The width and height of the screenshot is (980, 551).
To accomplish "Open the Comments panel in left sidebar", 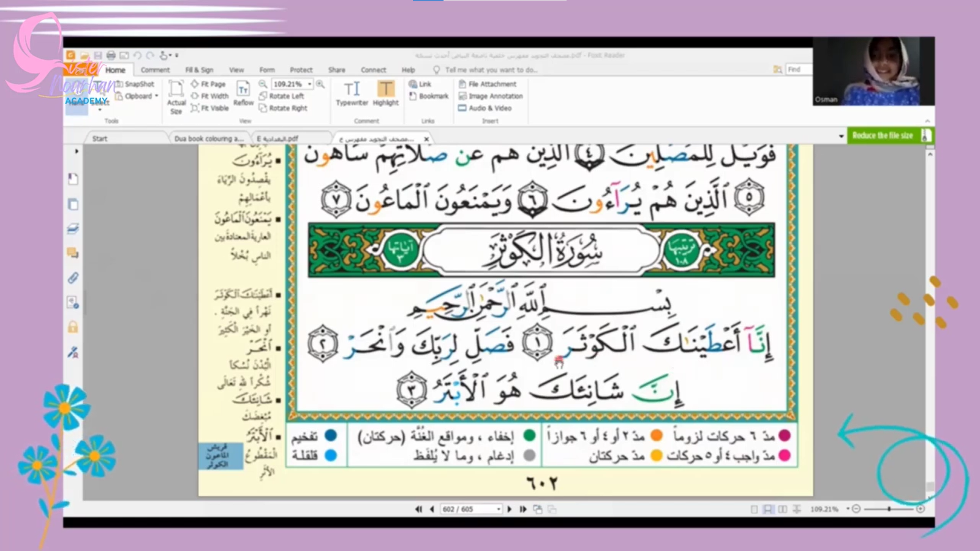I will point(73,253).
